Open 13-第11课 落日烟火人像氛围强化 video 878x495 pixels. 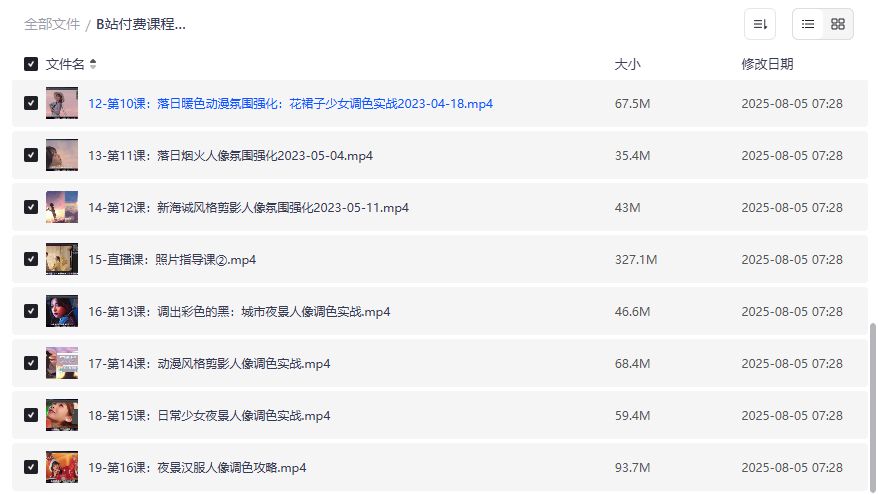tap(230, 156)
